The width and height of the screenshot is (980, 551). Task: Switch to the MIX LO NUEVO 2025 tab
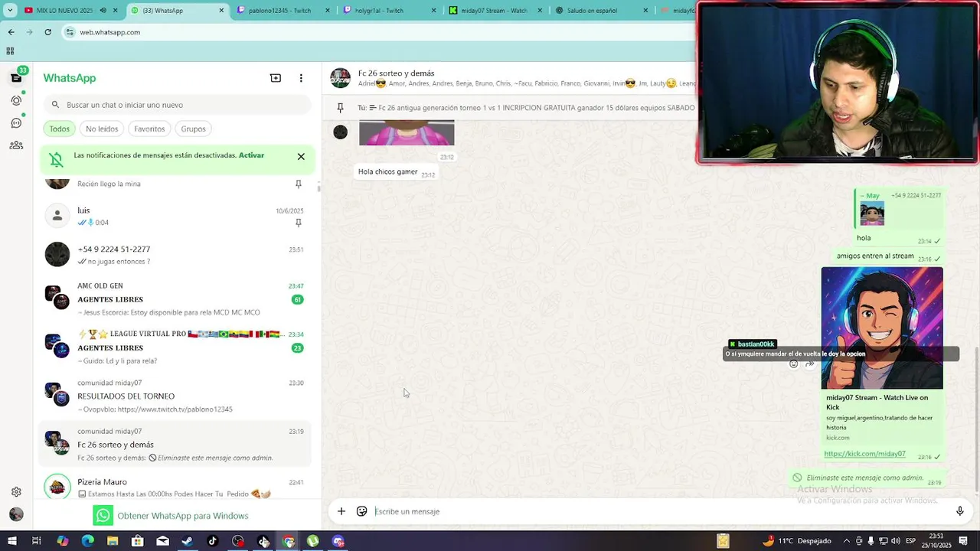tap(69, 11)
